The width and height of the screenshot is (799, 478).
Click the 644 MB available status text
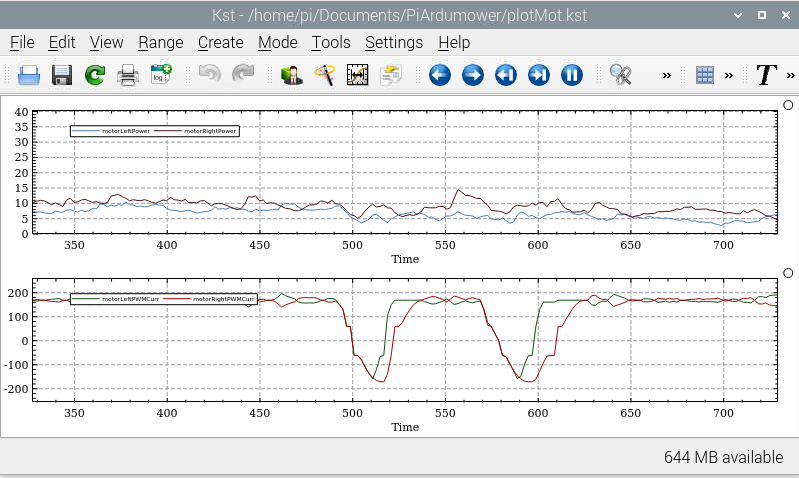coord(724,457)
